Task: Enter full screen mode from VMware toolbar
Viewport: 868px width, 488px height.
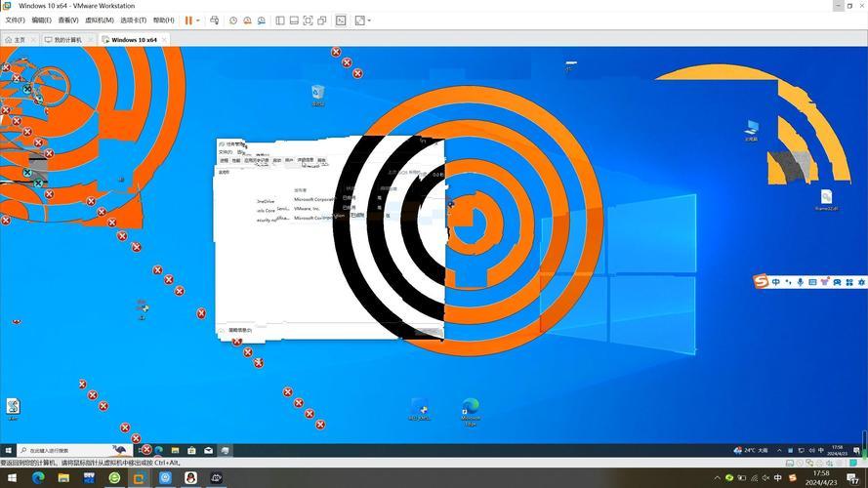Action: 309,20
